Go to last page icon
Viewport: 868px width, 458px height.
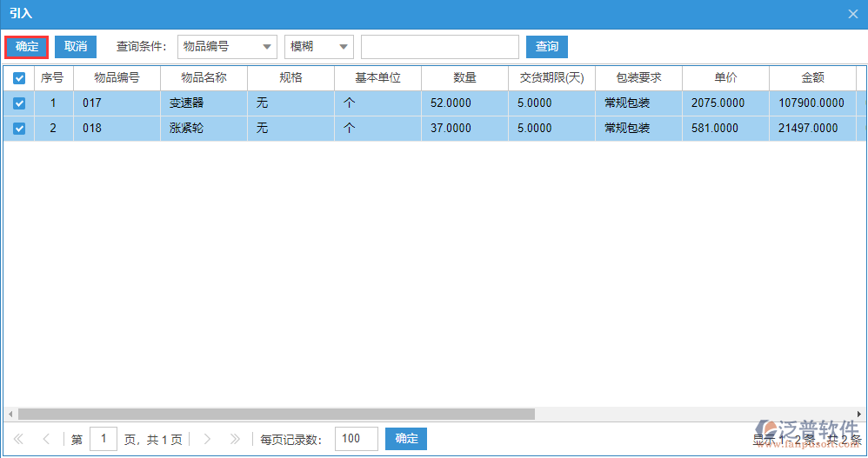(235, 439)
